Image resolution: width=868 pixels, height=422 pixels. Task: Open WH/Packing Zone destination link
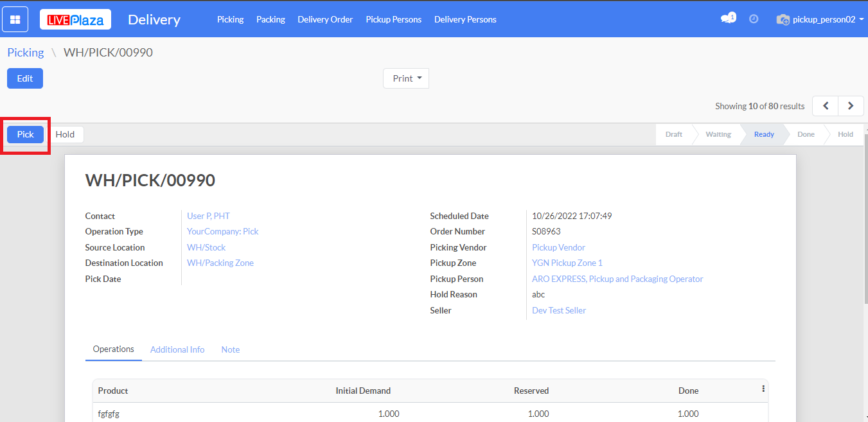[x=220, y=263]
